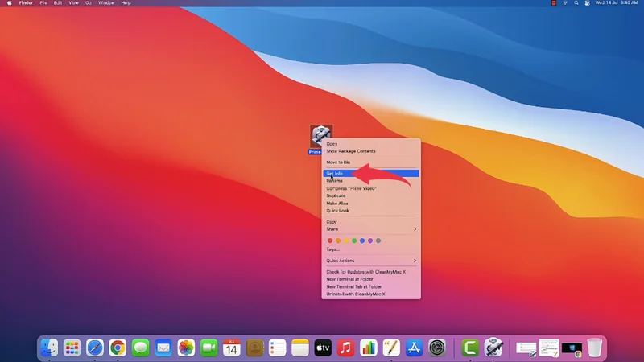
Task: Open the App Store from Dock
Action: coord(415,348)
